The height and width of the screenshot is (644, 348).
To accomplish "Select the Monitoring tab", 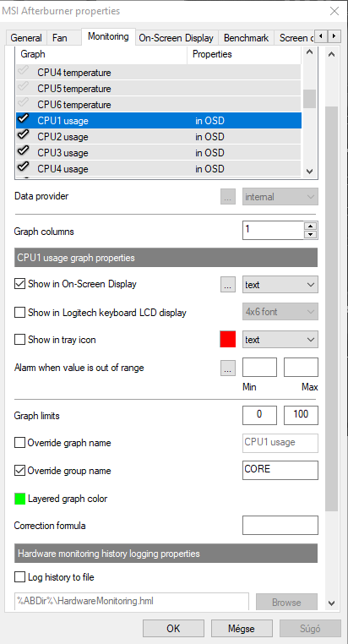I will point(108,36).
